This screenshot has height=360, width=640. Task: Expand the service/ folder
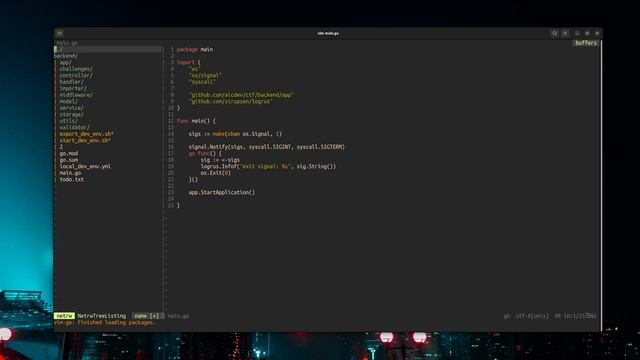(71, 108)
